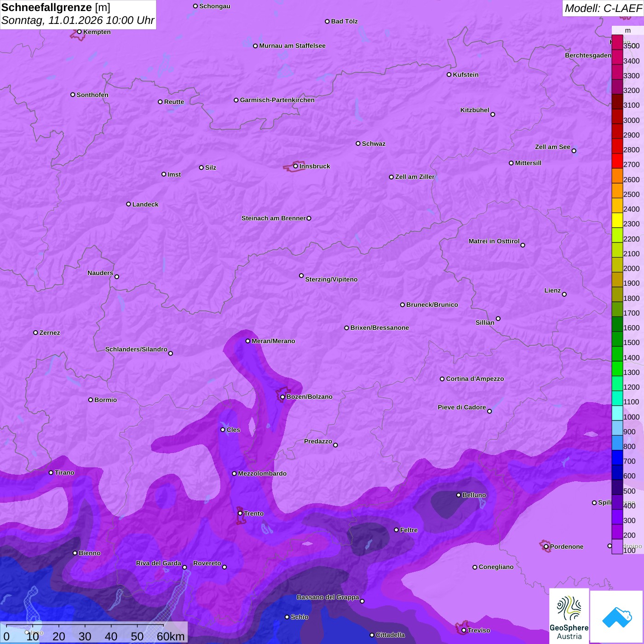Click the blue 700 m legend swatch
Viewport: 644px width, 644px height.
(617, 458)
